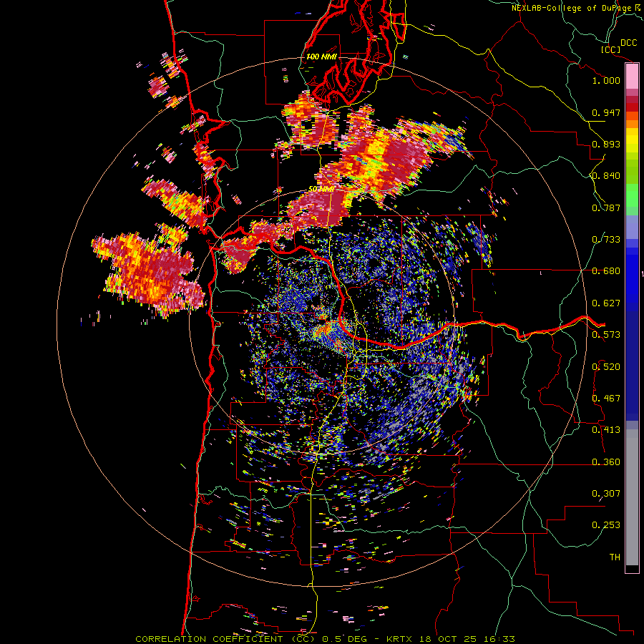This screenshot has width=644, height=644.
Task: Click the KRTX station identifier
Action: coord(399,639)
